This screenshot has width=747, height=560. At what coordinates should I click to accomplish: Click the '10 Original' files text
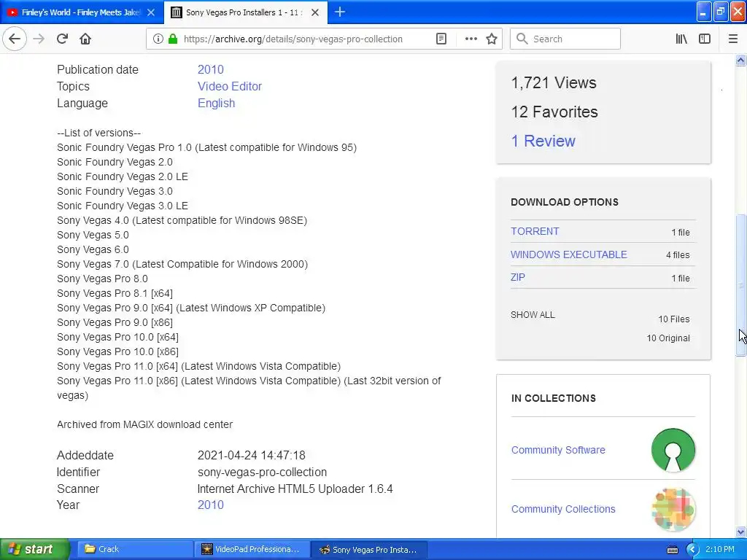[x=668, y=338]
